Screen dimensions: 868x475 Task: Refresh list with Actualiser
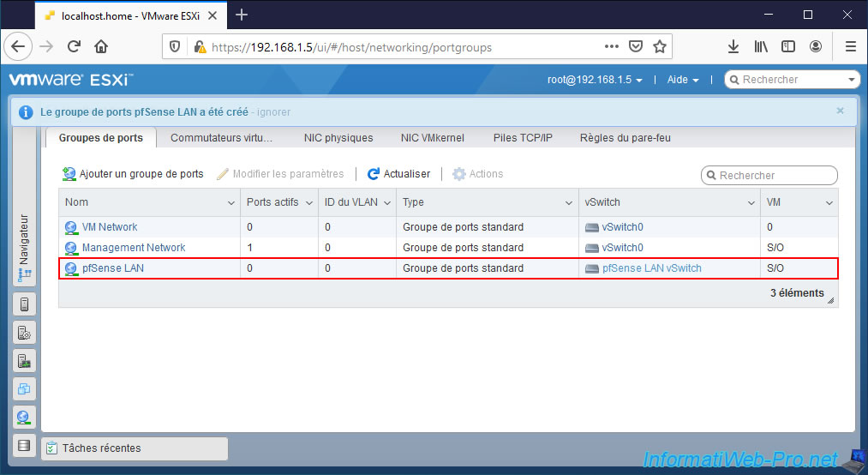pos(398,174)
